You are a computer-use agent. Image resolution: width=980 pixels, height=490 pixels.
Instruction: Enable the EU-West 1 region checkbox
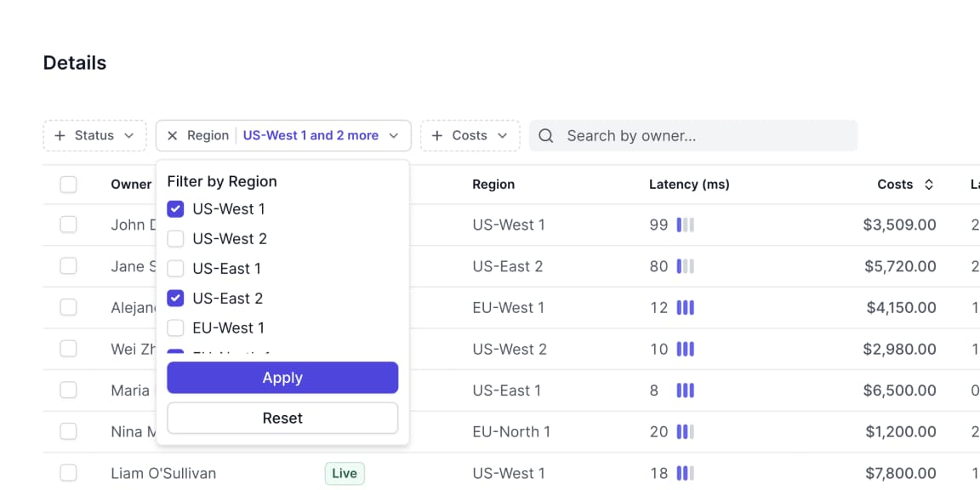click(x=176, y=328)
